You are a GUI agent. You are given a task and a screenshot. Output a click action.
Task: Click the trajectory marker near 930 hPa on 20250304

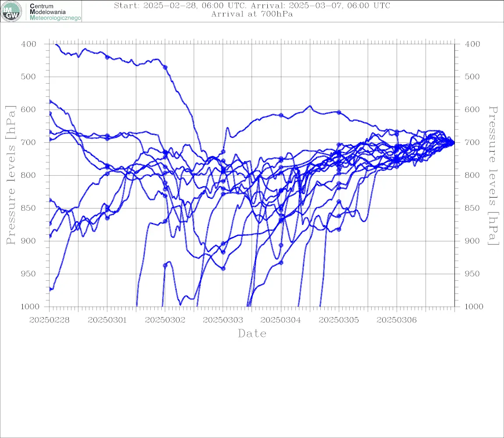281,263
